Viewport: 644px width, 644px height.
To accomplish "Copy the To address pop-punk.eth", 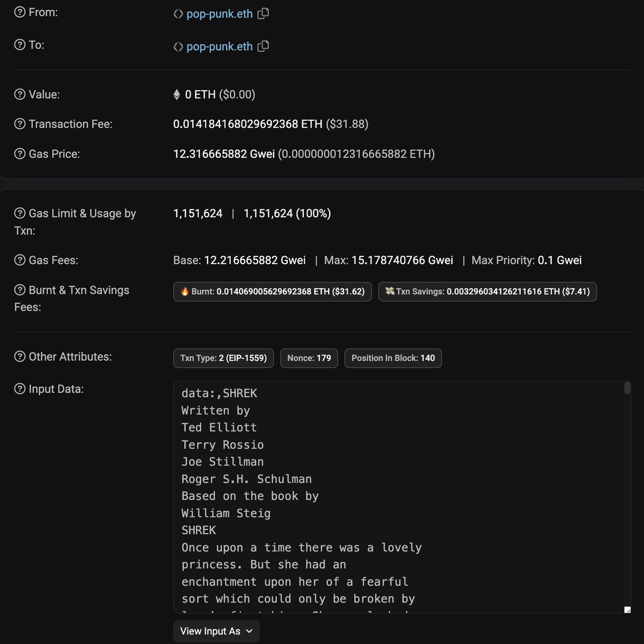I will click(x=263, y=46).
